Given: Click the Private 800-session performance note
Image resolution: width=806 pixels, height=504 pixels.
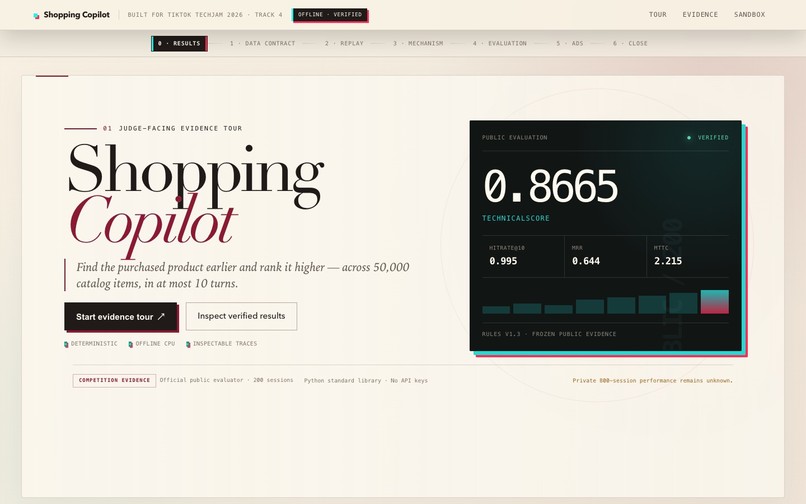Looking at the screenshot, I should pyautogui.click(x=652, y=381).
